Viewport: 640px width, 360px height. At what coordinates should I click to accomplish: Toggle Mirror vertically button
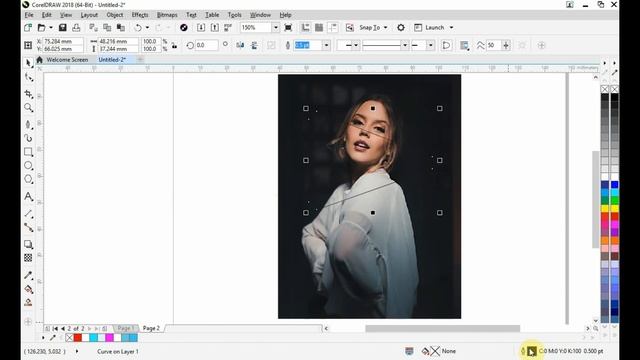pyautogui.click(x=254, y=45)
